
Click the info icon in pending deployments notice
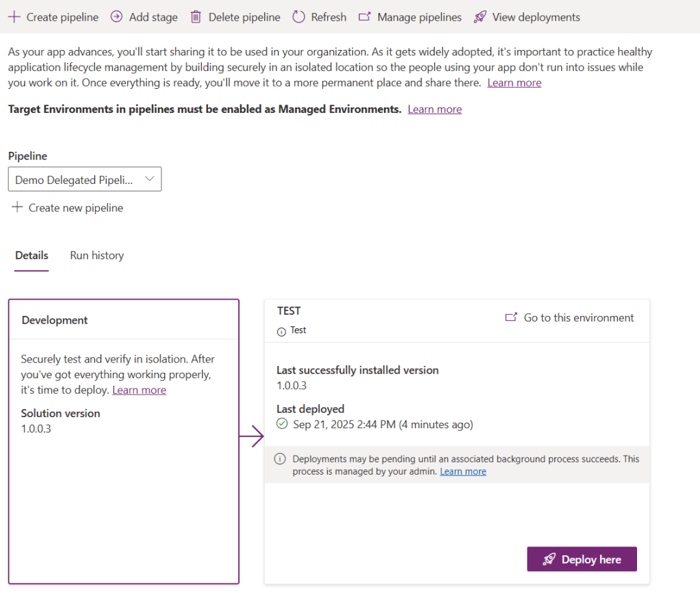pos(279,459)
